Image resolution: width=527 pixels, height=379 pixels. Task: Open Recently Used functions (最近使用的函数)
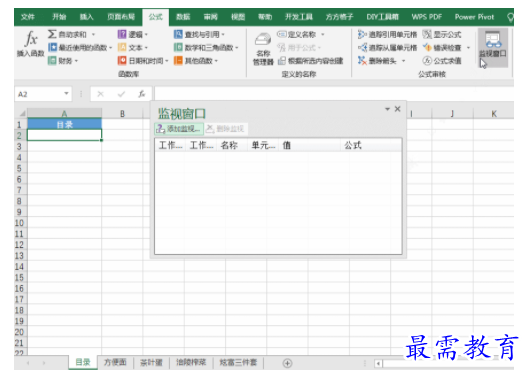pyautogui.click(x=80, y=48)
